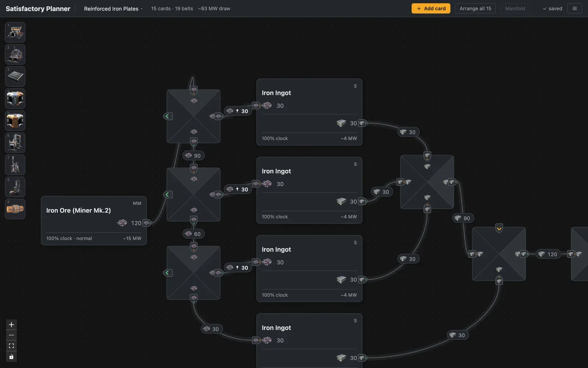Click the 15 cards · 19 belts summary
Viewport: 588px width, 368px height.
coord(172,8)
